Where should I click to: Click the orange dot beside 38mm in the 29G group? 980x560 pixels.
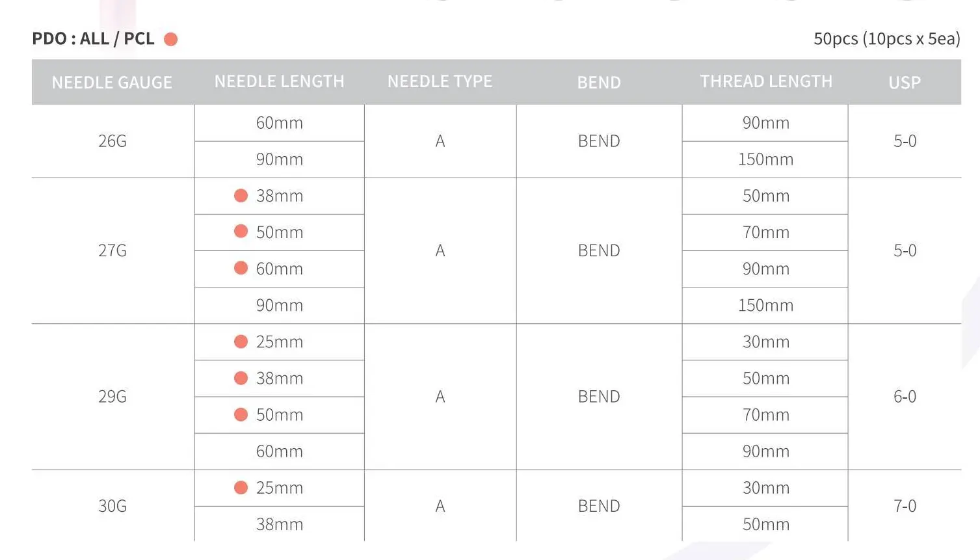[x=241, y=378]
